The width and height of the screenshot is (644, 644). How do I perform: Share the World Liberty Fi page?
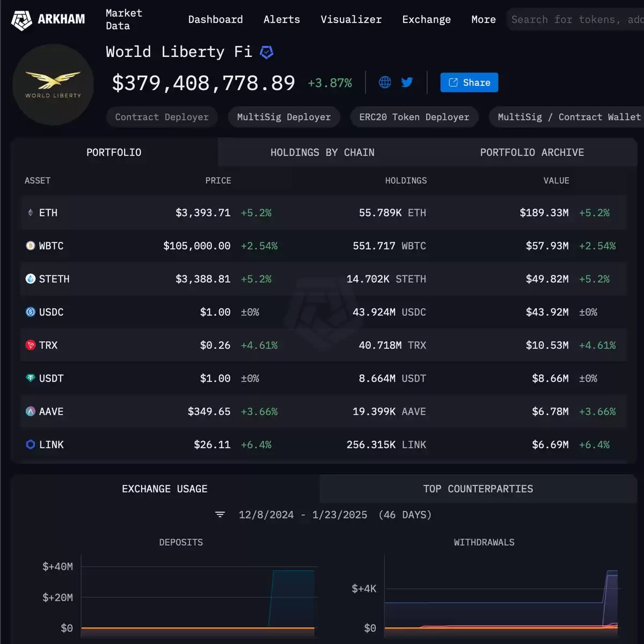469,82
